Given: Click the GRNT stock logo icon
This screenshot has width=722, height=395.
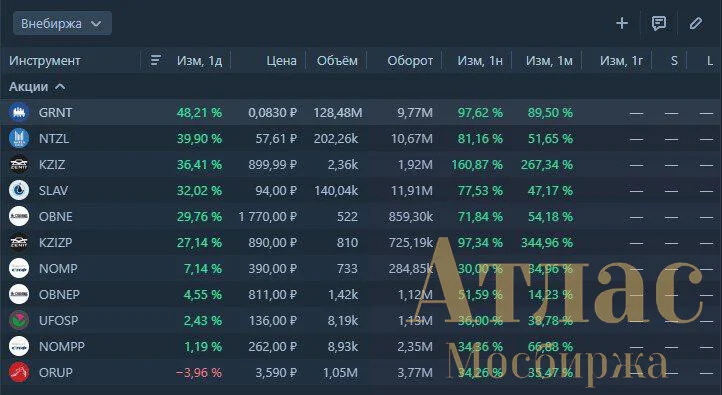Looking at the screenshot, I should tap(19, 112).
